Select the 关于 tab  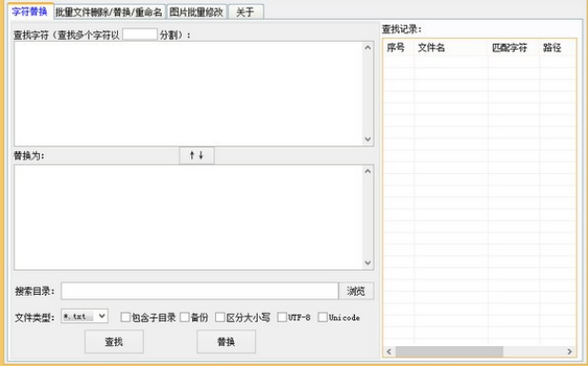click(245, 12)
